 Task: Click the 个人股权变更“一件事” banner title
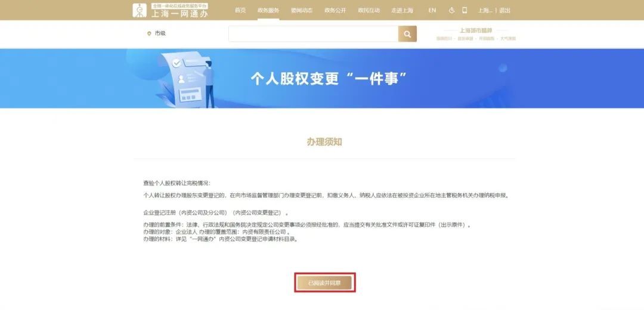[x=329, y=79]
